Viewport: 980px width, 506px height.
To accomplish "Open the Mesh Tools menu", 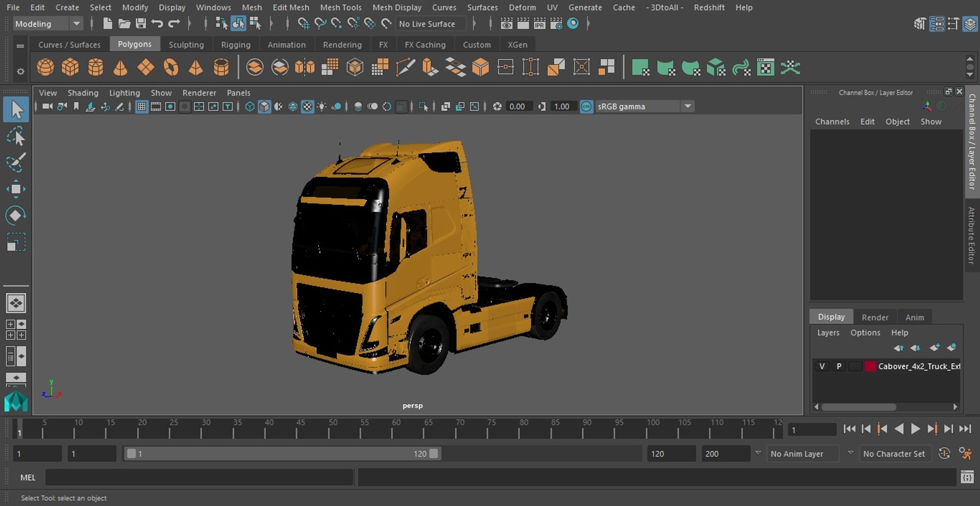I will click(340, 7).
